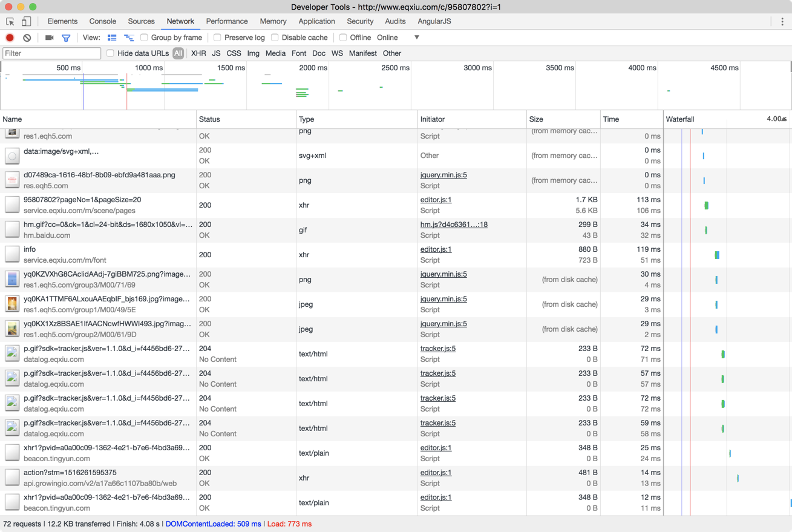Open the Performance tab

click(227, 21)
